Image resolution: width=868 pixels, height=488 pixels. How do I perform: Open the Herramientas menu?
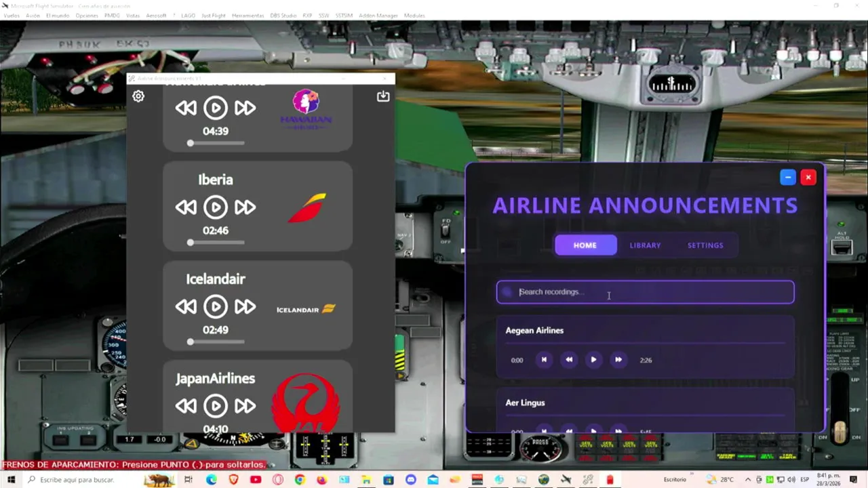(x=248, y=16)
